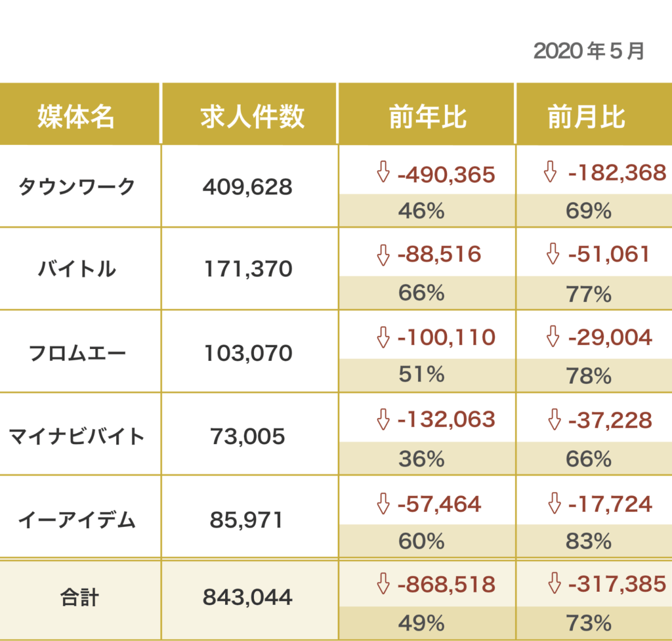Click the 媒体名 column header
This screenshot has width=672, height=641.
77,117
